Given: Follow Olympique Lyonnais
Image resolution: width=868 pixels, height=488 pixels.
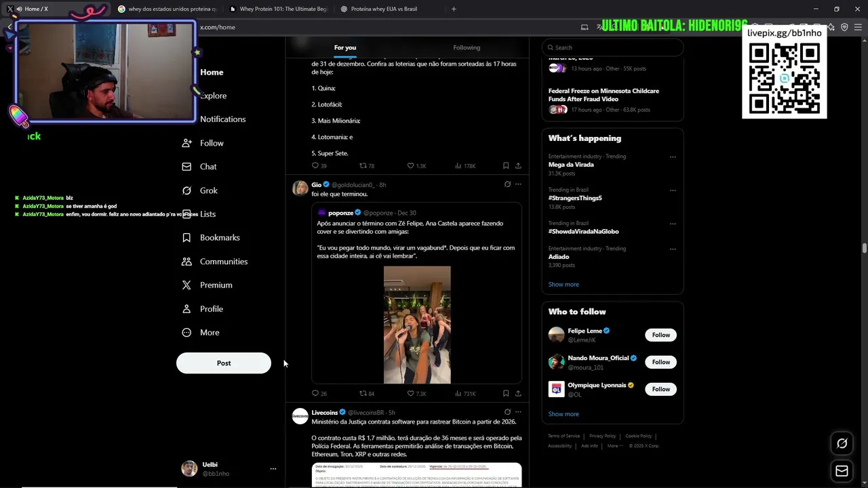Looking at the screenshot, I should [x=660, y=389].
